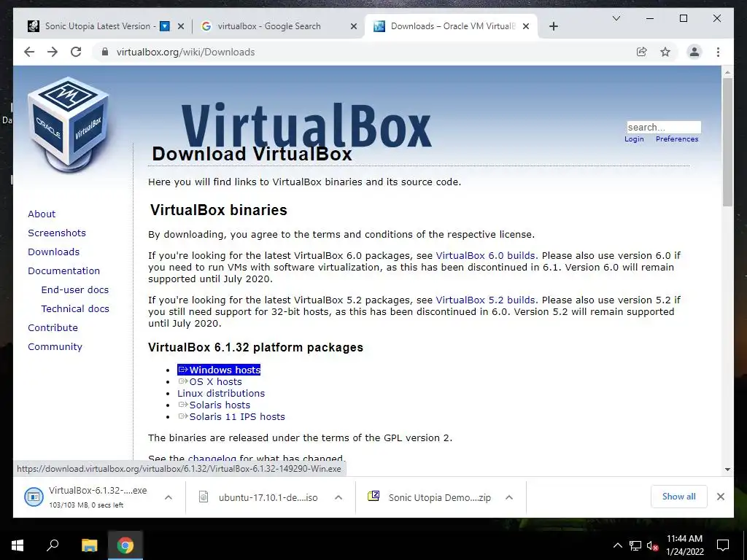
Task: Open the Sonic Utopia Demo zip download
Action: (430, 497)
